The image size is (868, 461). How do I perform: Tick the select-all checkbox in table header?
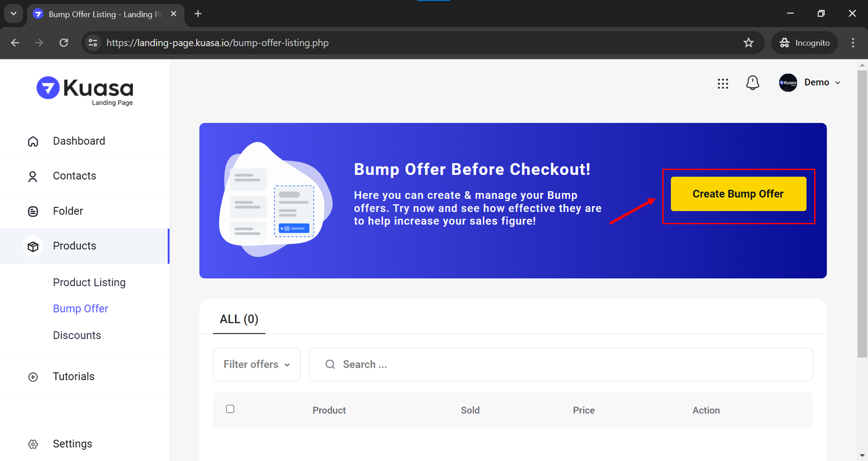click(230, 409)
